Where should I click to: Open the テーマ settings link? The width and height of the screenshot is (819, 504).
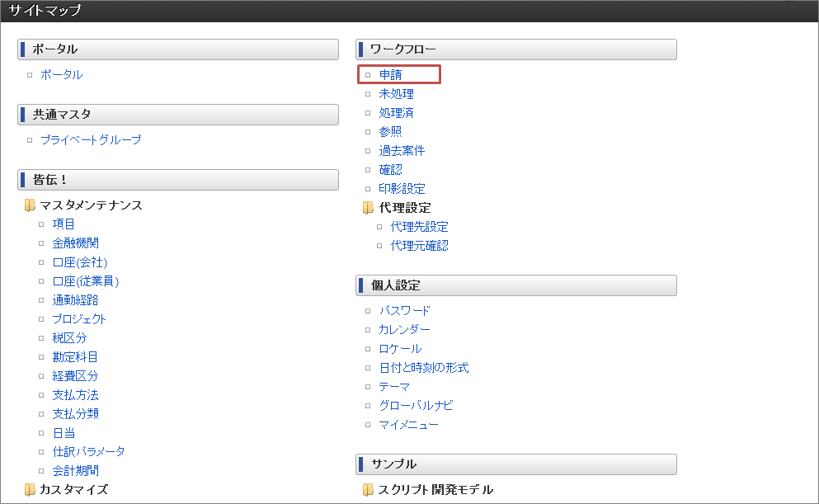coord(395,387)
